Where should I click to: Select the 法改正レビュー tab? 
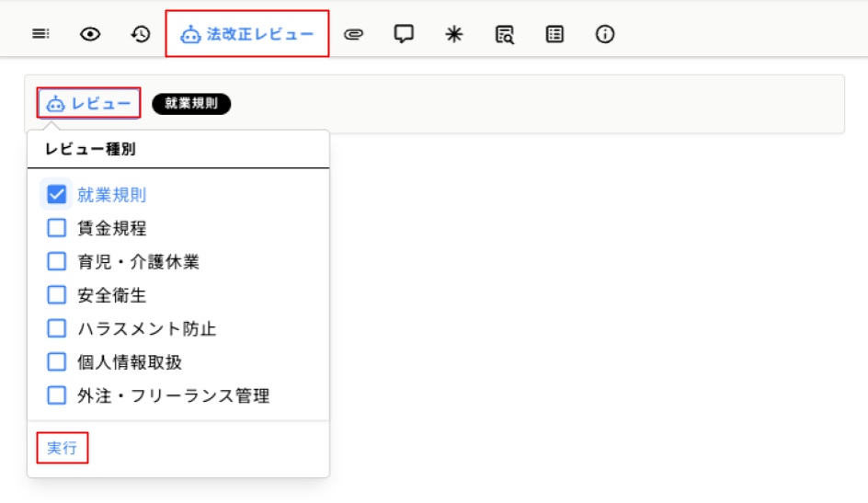247,34
